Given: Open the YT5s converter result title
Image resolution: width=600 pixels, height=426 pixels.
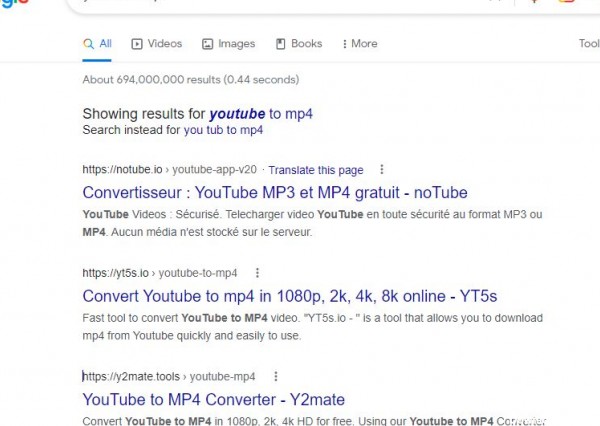Looking at the screenshot, I should click(289, 296).
